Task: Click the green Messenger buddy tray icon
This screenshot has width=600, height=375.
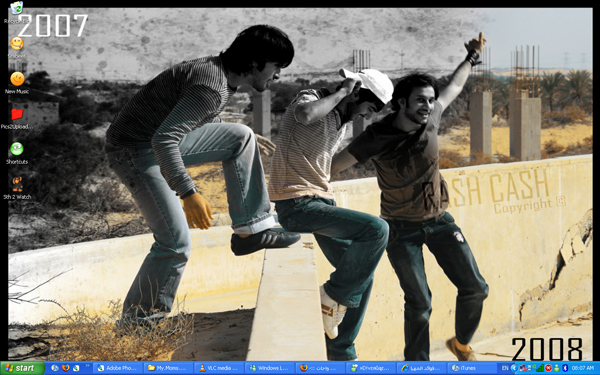Action: click(557, 368)
